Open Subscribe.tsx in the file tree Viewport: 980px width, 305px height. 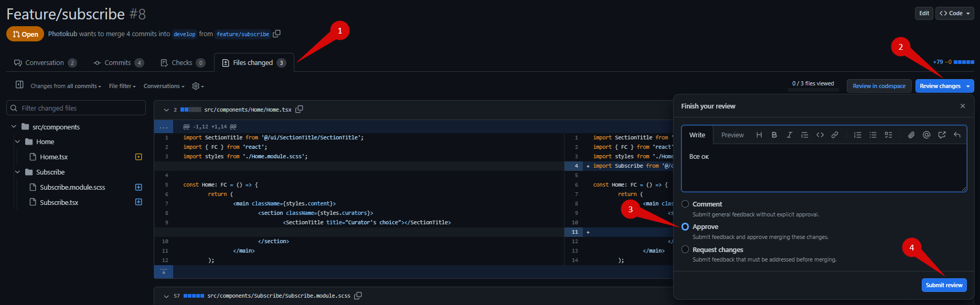59,202
